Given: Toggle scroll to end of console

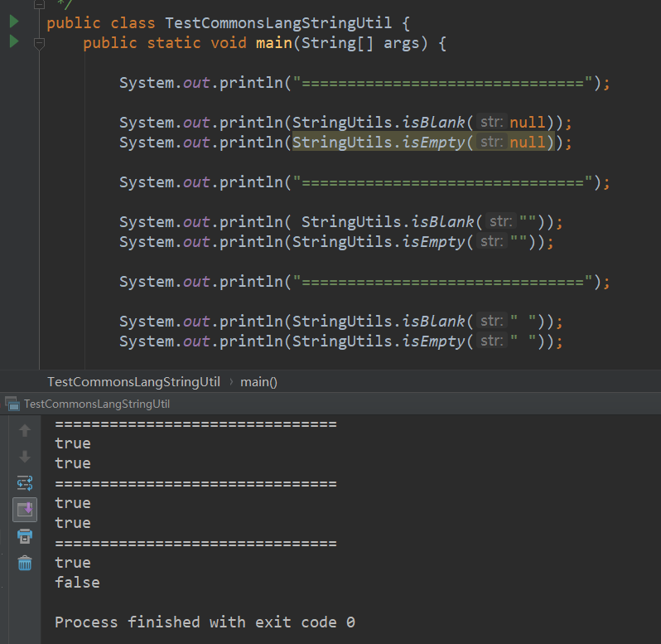Looking at the screenshot, I should pos(25,510).
